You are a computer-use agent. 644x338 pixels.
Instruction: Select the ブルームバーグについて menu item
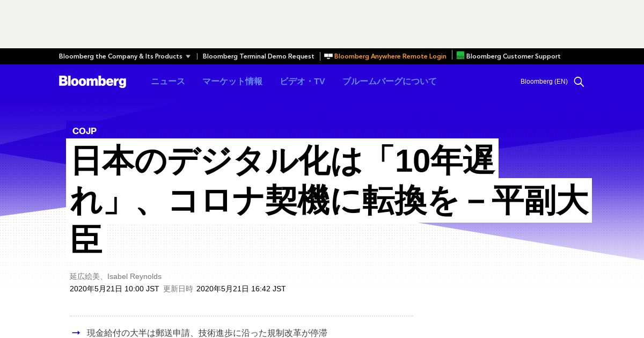pyautogui.click(x=390, y=82)
